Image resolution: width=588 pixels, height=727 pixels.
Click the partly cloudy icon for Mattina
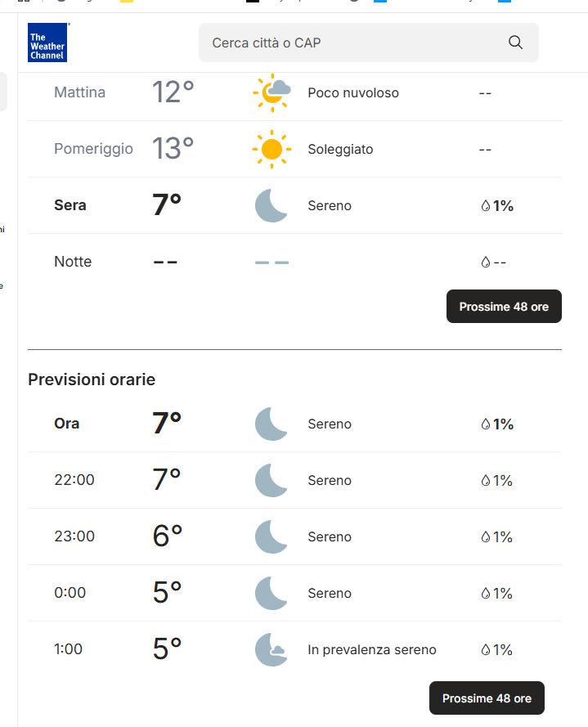pos(272,92)
